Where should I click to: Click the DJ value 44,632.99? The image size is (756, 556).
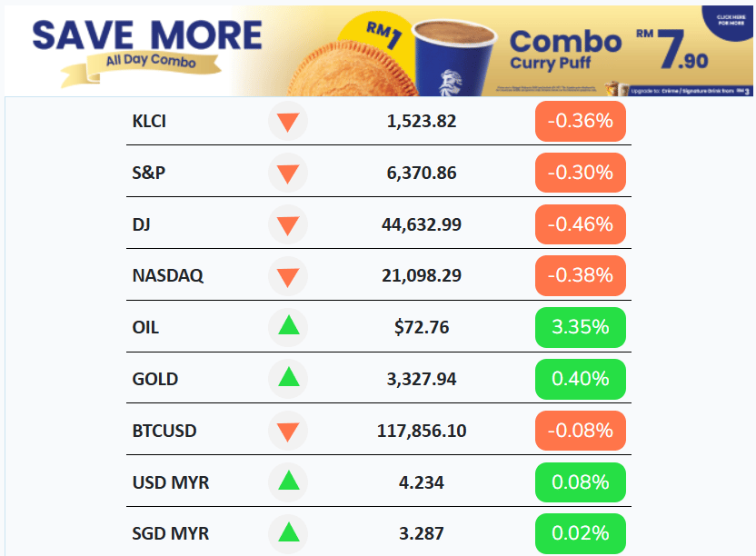click(422, 224)
